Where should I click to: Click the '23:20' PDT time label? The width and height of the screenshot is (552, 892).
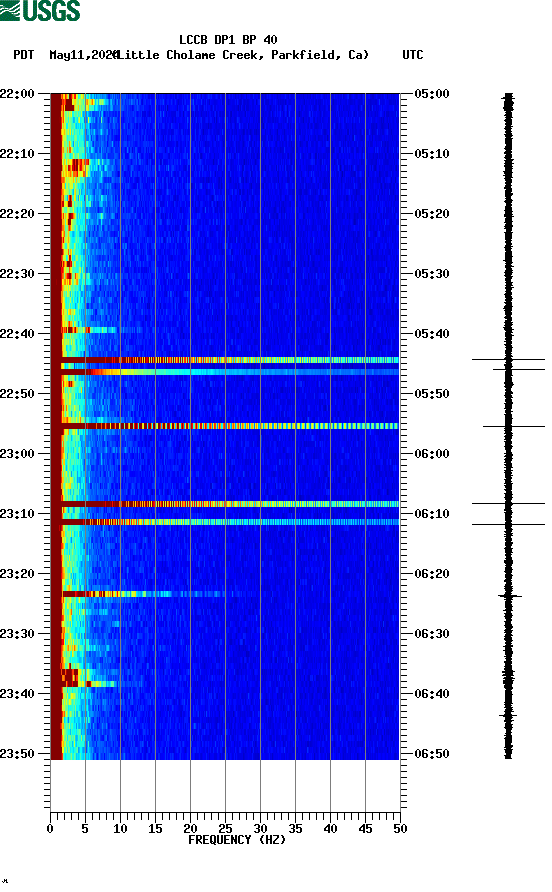(17, 574)
